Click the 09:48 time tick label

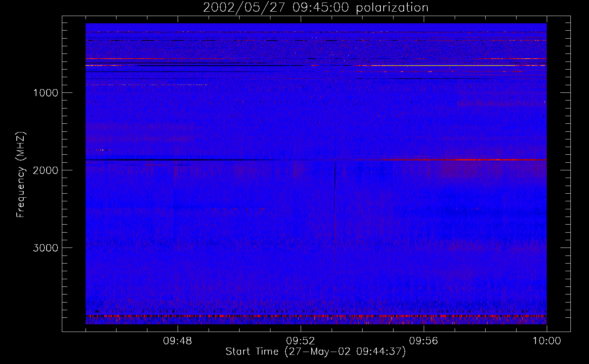pyautogui.click(x=178, y=341)
